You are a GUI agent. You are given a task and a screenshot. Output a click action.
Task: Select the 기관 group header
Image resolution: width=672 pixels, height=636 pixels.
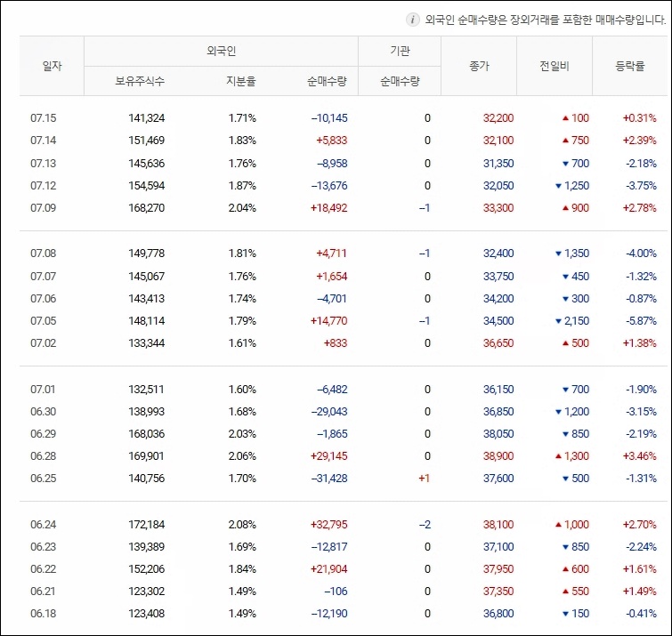400,51
